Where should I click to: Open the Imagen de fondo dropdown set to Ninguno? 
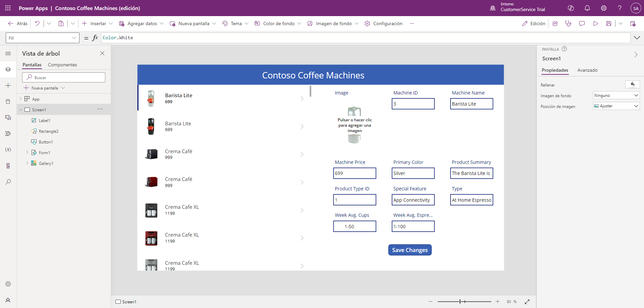tap(616, 96)
